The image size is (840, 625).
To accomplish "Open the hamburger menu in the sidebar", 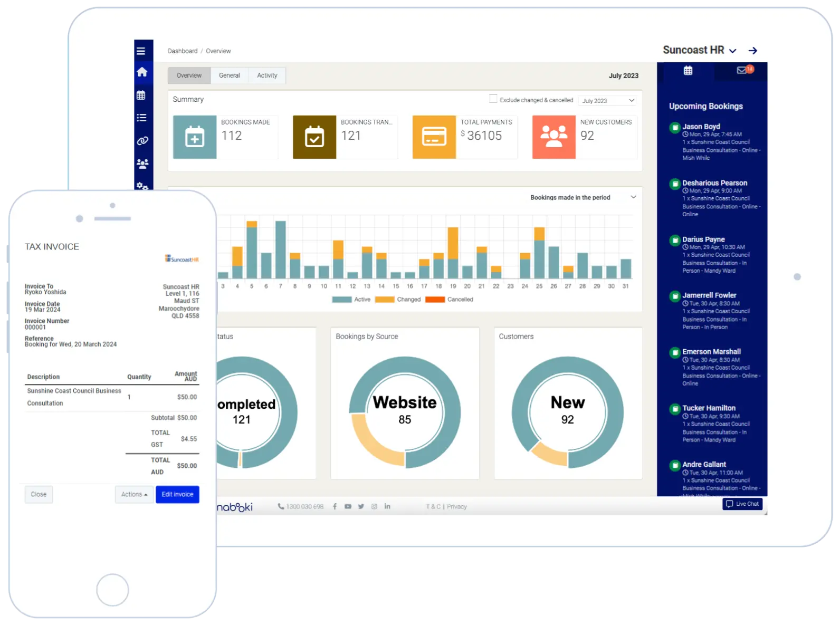I will pos(141,51).
